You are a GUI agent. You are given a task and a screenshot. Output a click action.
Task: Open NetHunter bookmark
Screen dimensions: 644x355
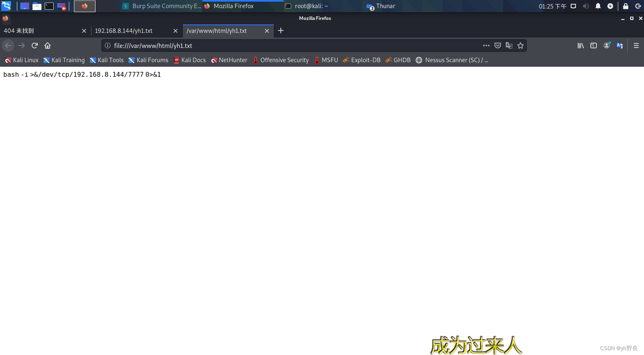tap(229, 60)
